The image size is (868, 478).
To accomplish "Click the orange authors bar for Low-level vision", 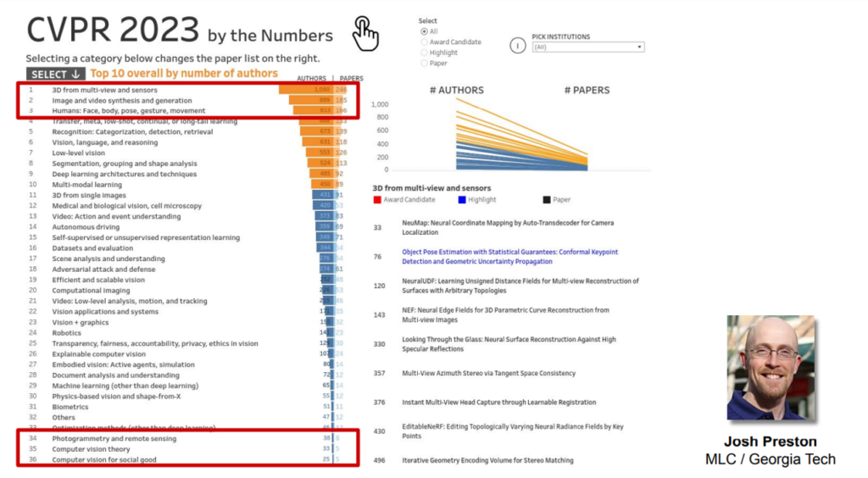I will click(319, 153).
